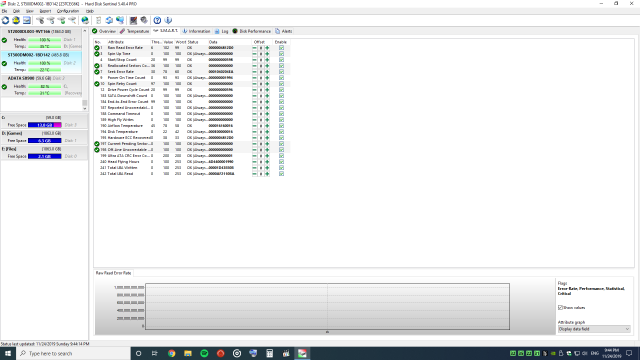Image resolution: width=640 pixels, height=360 pixels.
Task: Click minus offset for Start/Stop Count
Action: click(254, 60)
